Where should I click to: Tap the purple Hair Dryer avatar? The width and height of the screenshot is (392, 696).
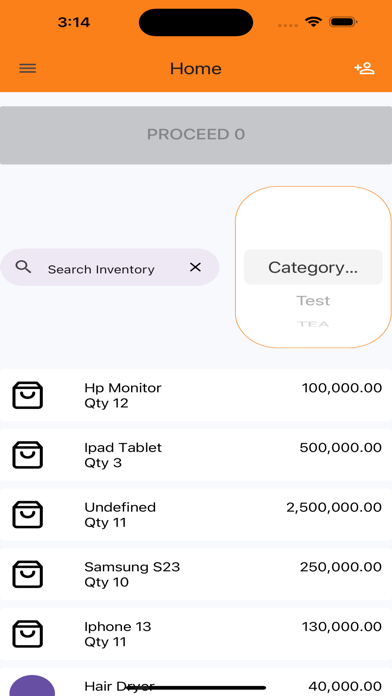pyautogui.click(x=32, y=686)
